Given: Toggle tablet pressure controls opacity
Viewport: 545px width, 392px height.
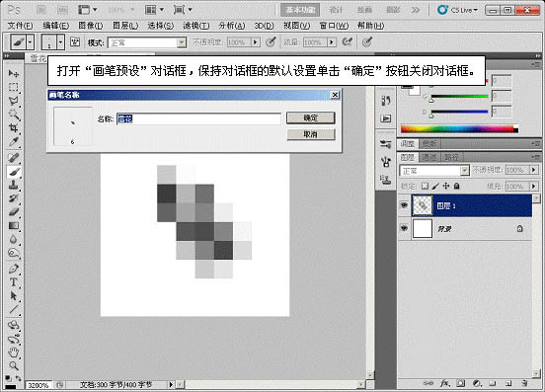Looking at the screenshot, I should (271, 42).
